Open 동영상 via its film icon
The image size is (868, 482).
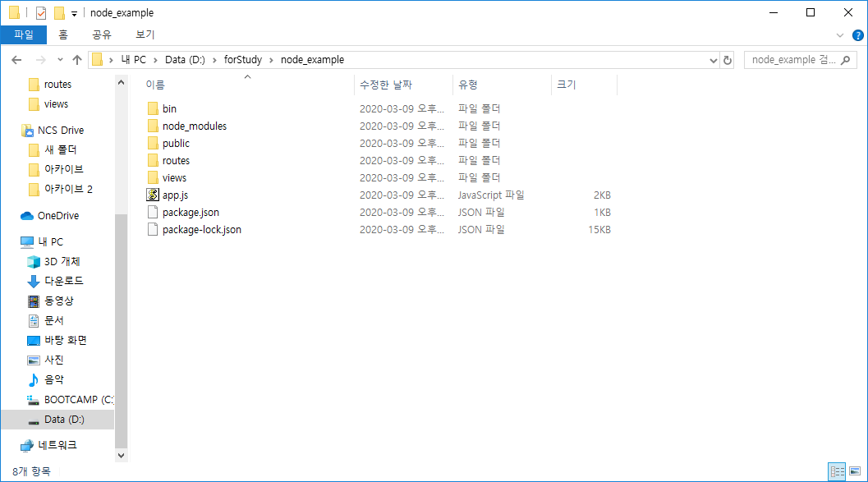[x=34, y=301]
